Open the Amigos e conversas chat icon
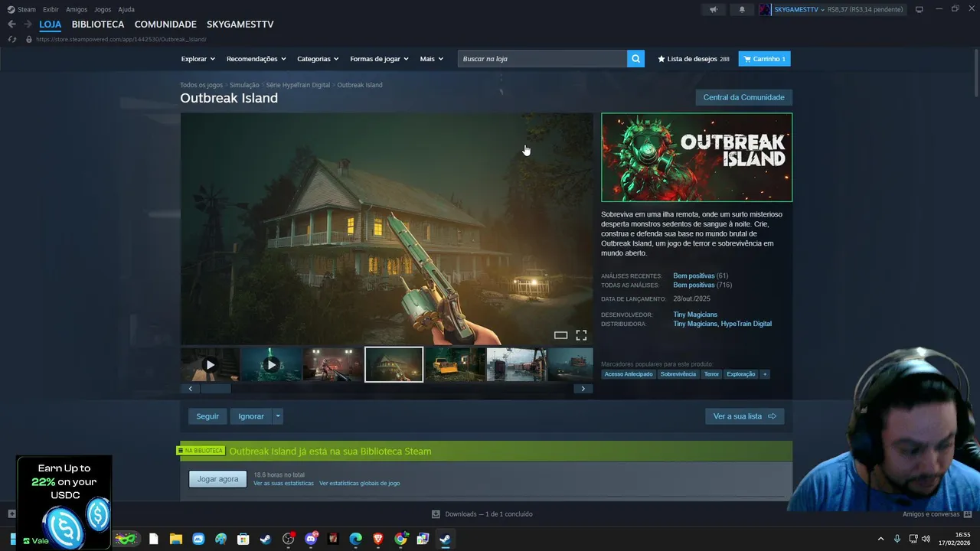Image resolution: width=980 pixels, height=551 pixels. click(968, 514)
